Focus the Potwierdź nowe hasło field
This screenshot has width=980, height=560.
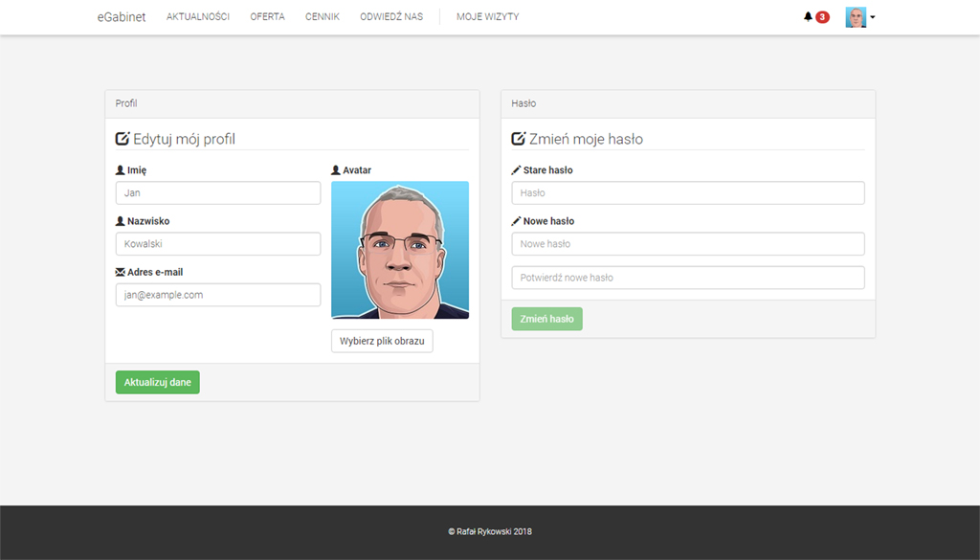688,278
